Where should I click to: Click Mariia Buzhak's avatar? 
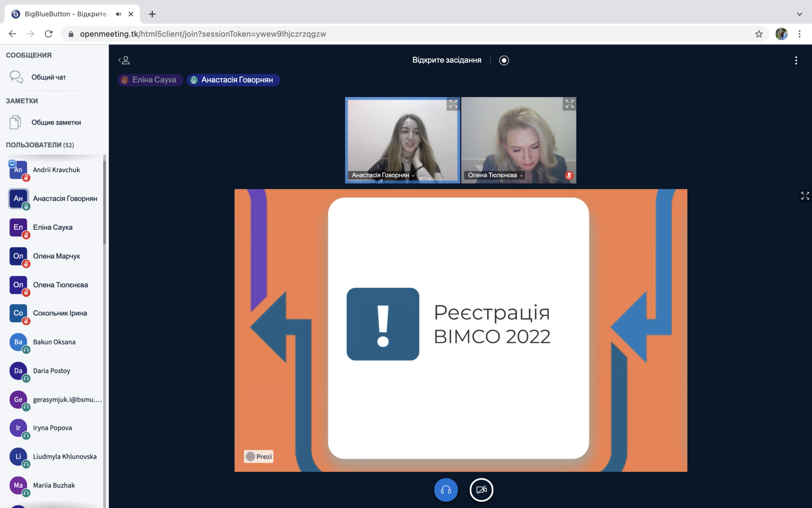(x=18, y=485)
